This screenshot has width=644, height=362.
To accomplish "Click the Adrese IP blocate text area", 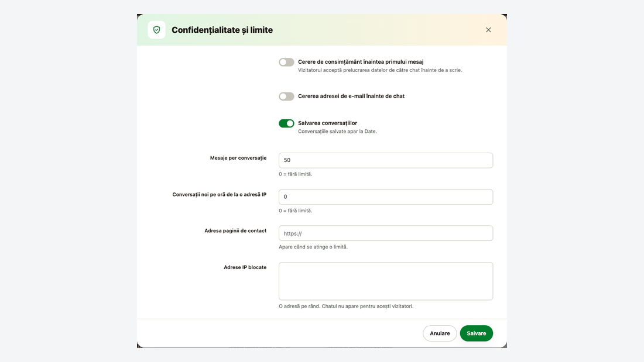I will [386, 281].
